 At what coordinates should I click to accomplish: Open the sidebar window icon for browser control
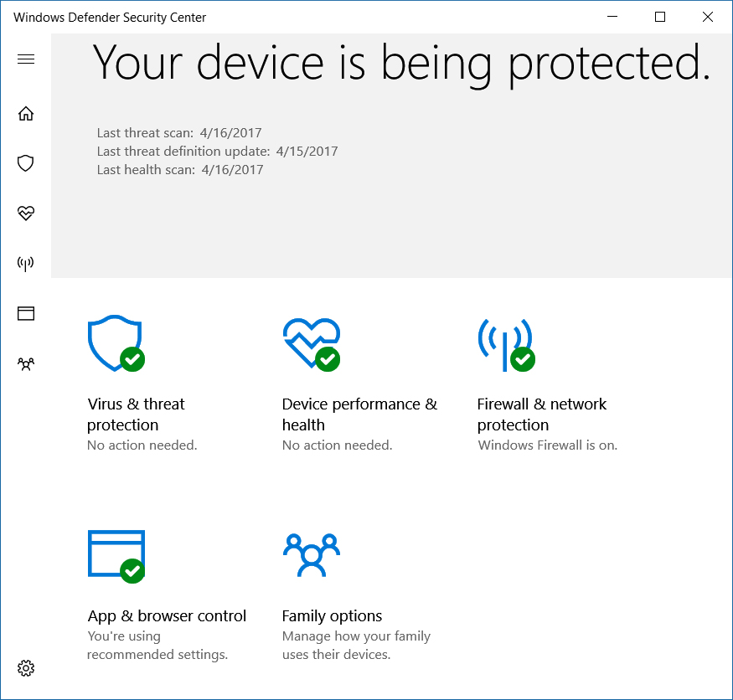click(x=26, y=313)
